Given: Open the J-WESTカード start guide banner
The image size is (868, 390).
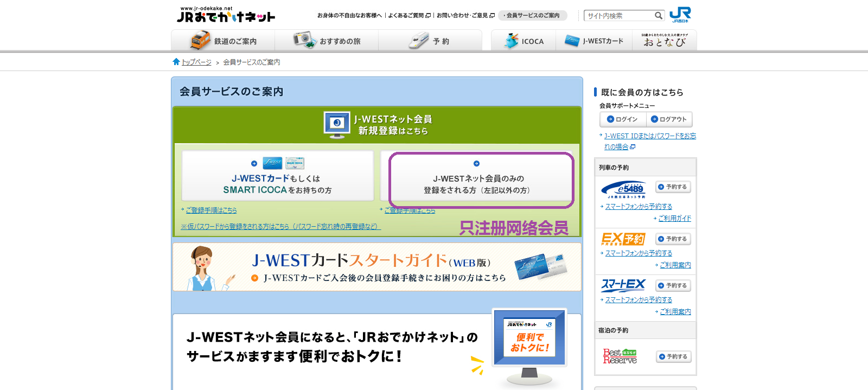Looking at the screenshot, I should pyautogui.click(x=376, y=267).
